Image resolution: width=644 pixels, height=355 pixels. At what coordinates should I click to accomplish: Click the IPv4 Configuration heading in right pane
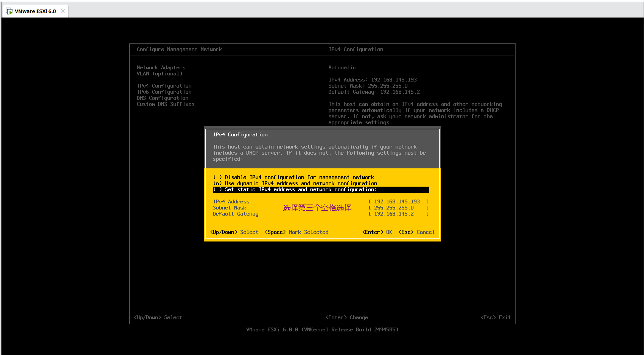click(356, 49)
